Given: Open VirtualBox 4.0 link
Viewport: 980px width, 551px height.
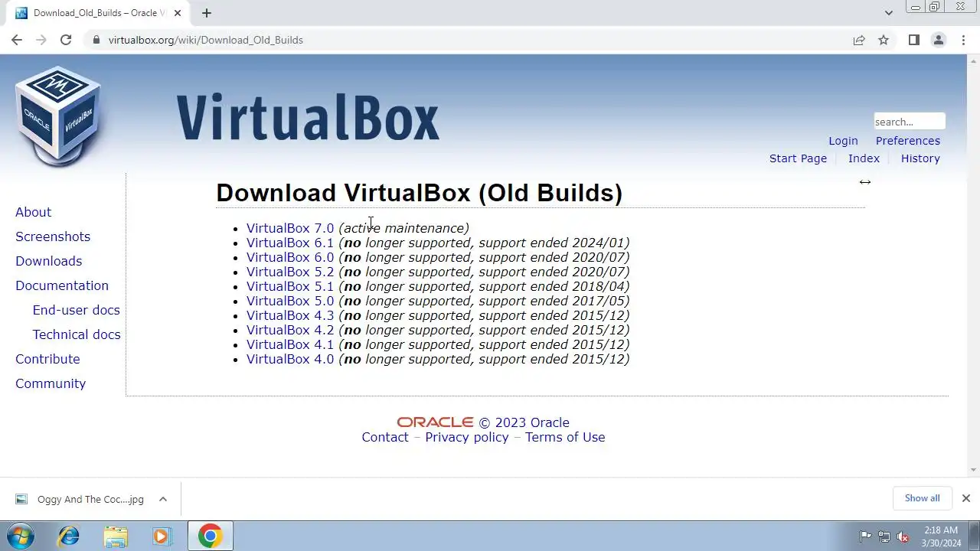Looking at the screenshot, I should click(290, 359).
